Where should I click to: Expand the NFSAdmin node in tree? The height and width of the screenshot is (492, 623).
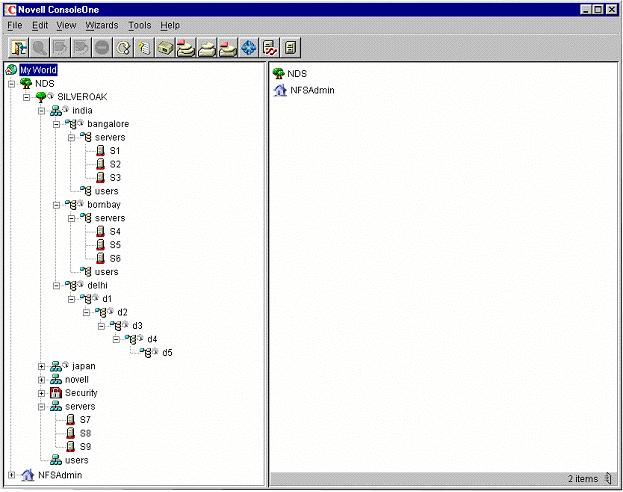12,475
